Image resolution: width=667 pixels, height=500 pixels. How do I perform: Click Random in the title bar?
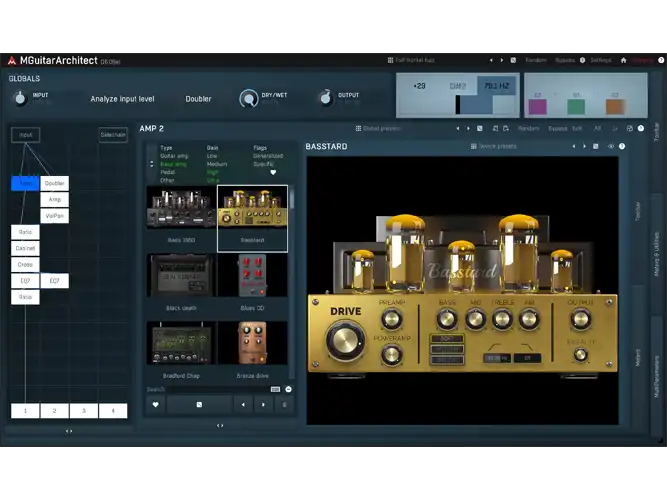click(x=536, y=60)
